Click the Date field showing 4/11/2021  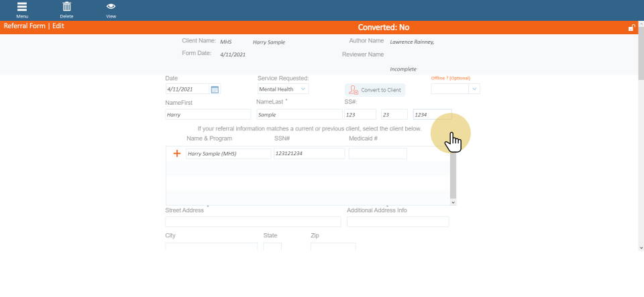tap(187, 89)
